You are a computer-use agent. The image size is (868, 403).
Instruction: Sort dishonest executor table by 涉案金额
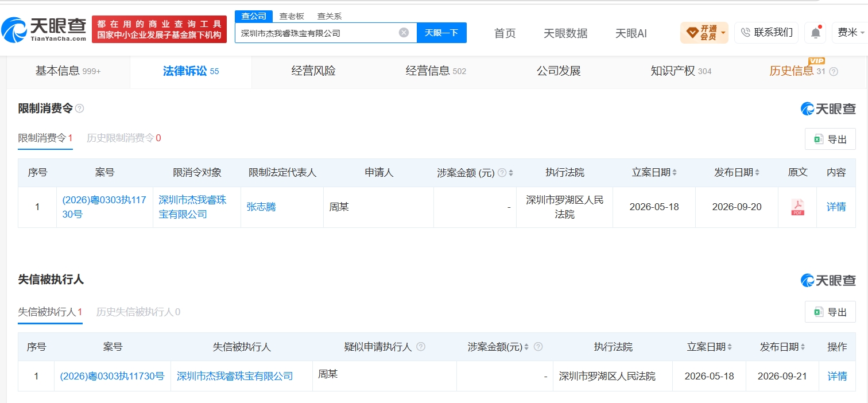coord(527,347)
